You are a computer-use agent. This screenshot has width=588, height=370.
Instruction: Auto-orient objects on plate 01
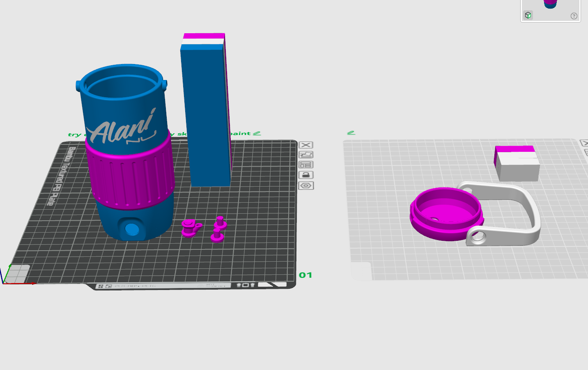click(306, 155)
